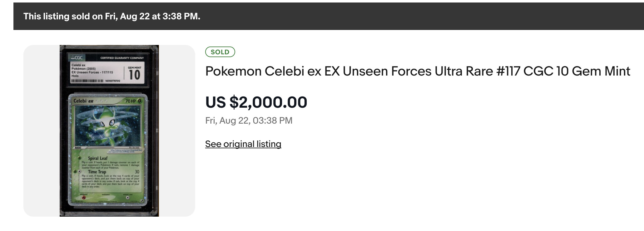Image resolution: width=644 pixels, height=231 pixels.
Task: Click the grass energy symbol beside 70 HP
Action: [x=140, y=101]
